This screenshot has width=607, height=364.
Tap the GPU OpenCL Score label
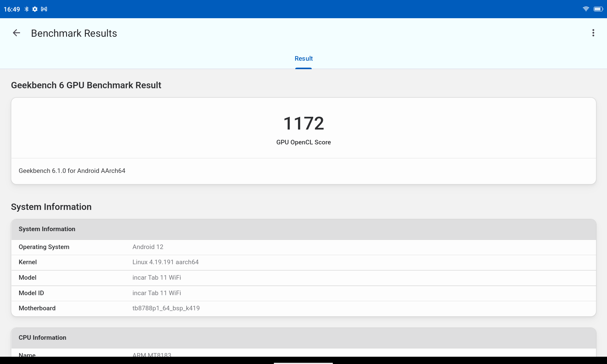pos(303,142)
